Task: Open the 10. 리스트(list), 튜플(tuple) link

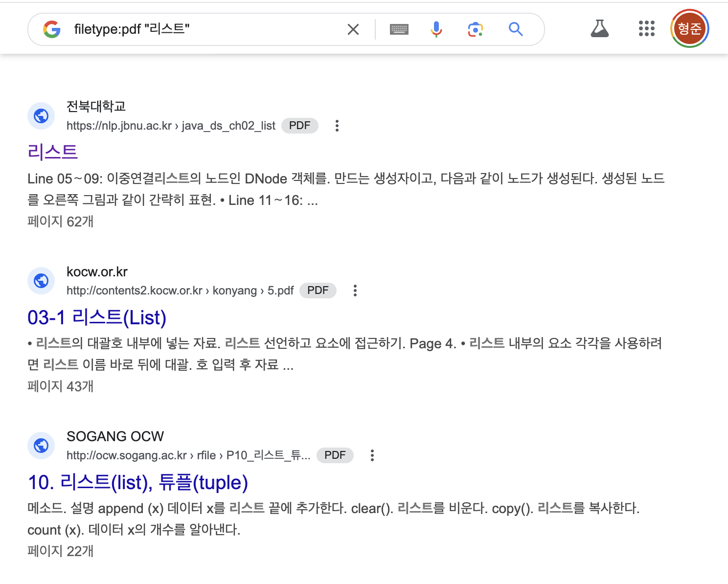Action: pyautogui.click(x=138, y=483)
